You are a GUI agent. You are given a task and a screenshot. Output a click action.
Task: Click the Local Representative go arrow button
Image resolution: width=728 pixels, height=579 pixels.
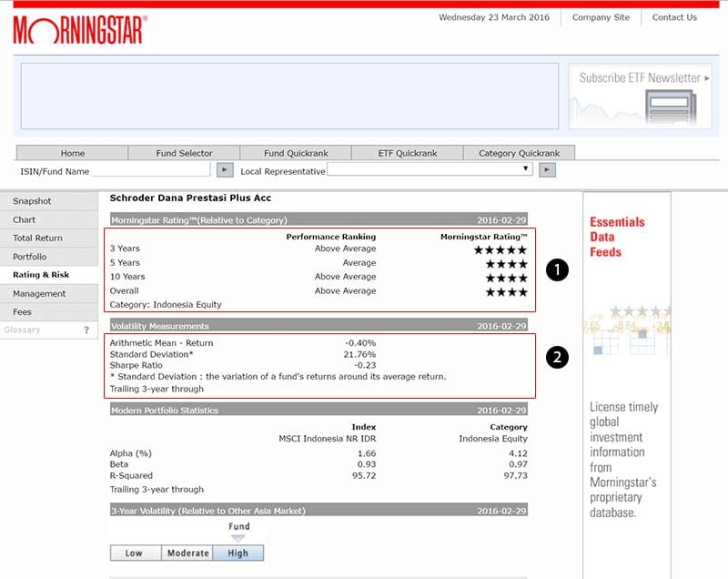[x=546, y=170]
